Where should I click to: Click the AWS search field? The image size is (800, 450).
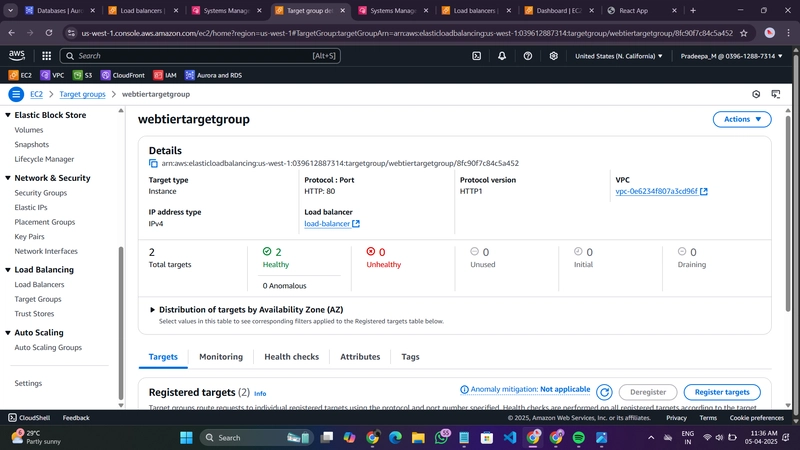click(200, 56)
